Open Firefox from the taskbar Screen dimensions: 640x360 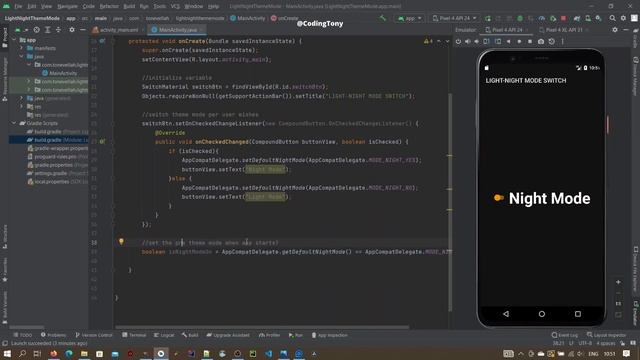coord(53,353)
